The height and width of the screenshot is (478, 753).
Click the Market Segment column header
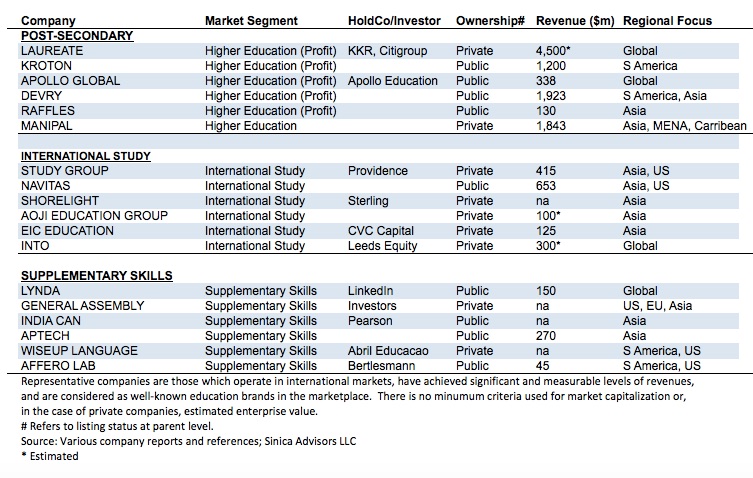pyautogui.click(x=250, y=20)
